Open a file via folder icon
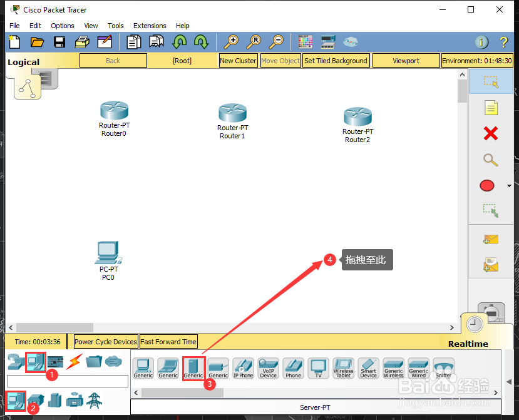This screenshot has width=519, height=420. [37, 42]
